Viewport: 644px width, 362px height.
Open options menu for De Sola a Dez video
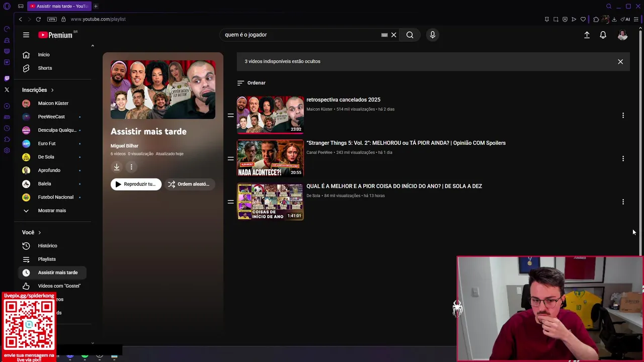pyautogui.click(x=623, y=202)
